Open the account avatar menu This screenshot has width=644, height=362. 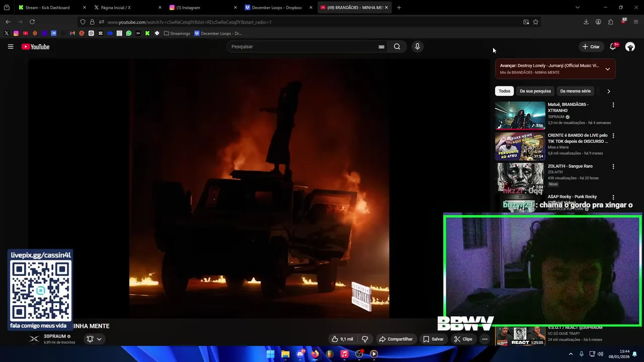(x=630, y=47)
